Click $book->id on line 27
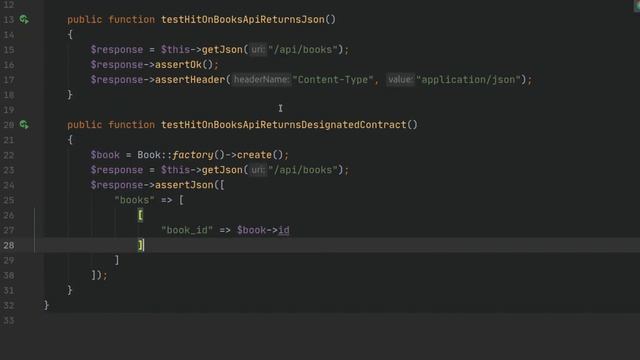 point(263,230)
